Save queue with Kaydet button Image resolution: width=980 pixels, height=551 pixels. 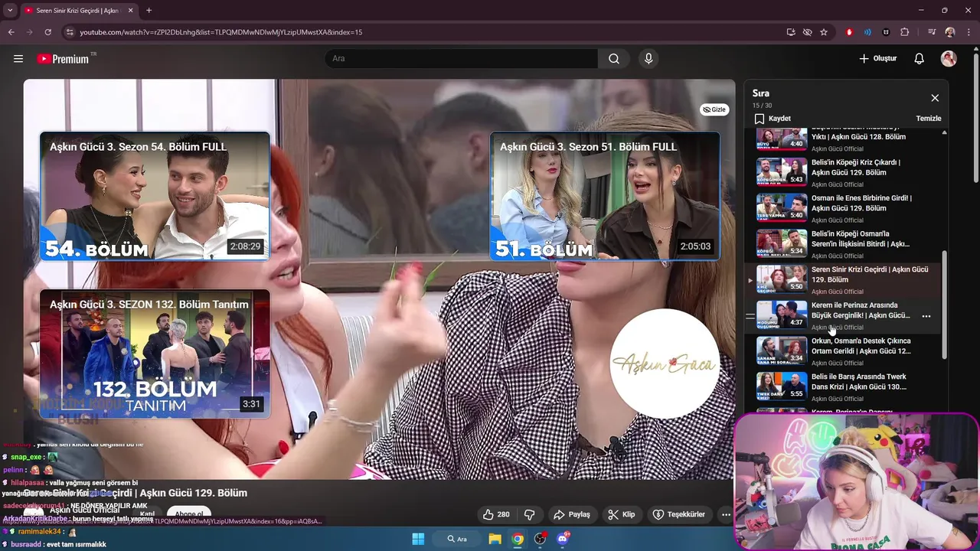(773, 119)
